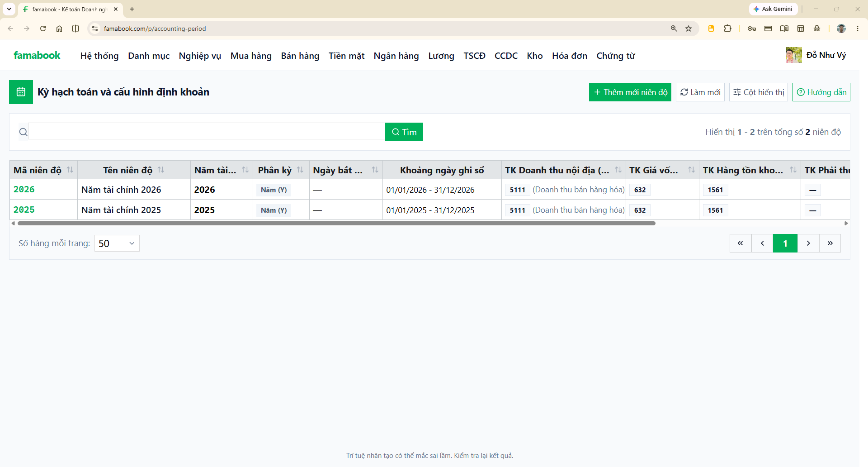Open site information icon in address bar
The height and width of the screenshot is (467, 868).
94,29
